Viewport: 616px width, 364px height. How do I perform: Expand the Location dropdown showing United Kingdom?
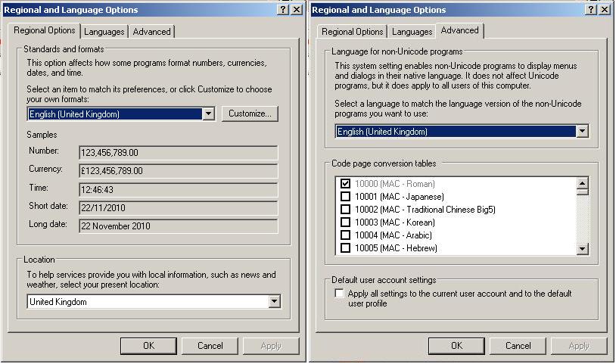pos(274,302)
